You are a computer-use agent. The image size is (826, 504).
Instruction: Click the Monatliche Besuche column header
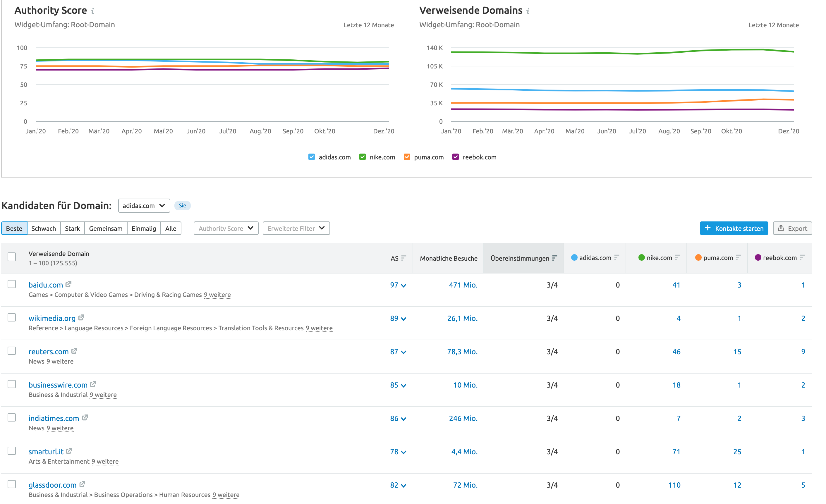(449, 258)
